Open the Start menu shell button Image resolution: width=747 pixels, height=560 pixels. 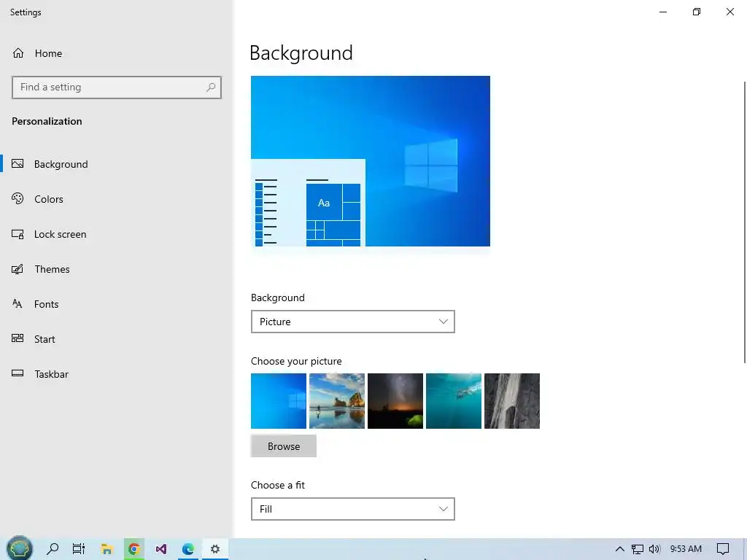[x=19, y=548]
